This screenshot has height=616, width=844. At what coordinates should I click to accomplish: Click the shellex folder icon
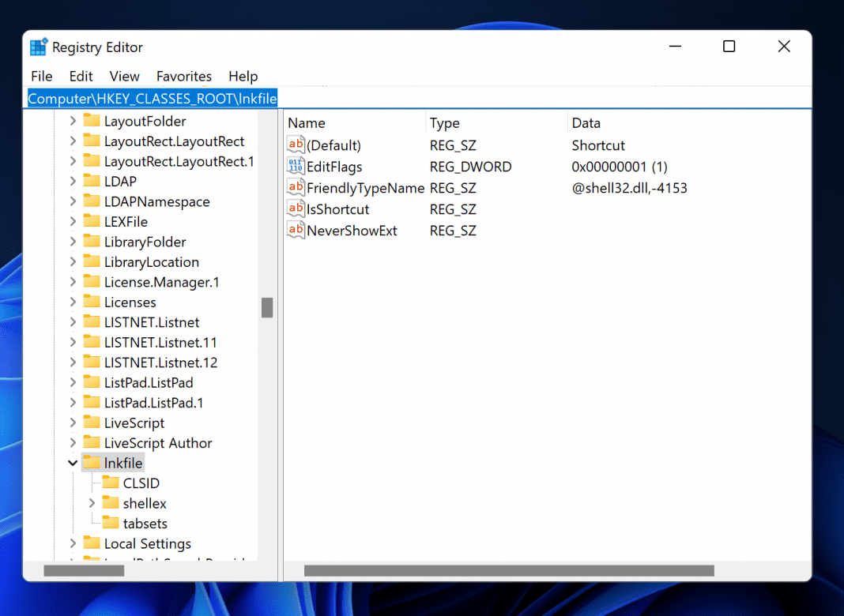(x=111, y=503)
